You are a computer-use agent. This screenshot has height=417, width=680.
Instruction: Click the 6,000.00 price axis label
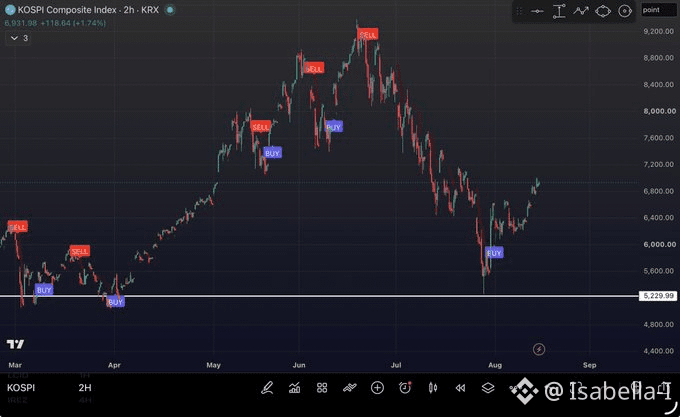pyautogui.click(x=659, y=244)
